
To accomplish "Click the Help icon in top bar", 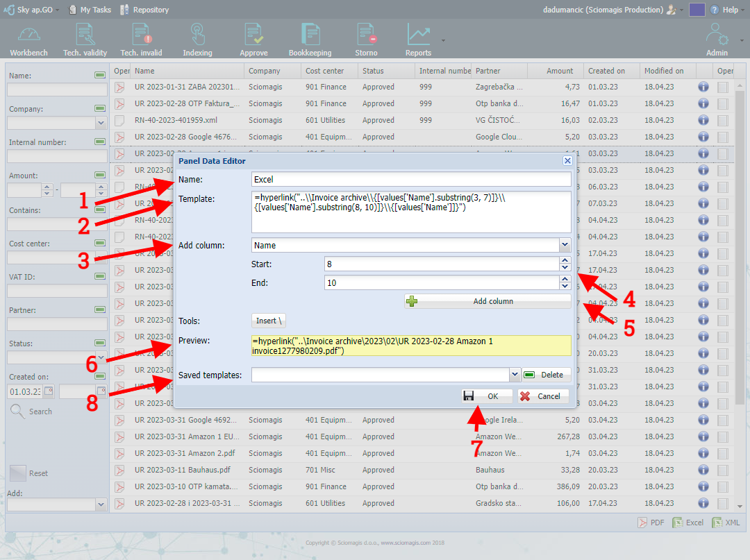I will point(715,10).
